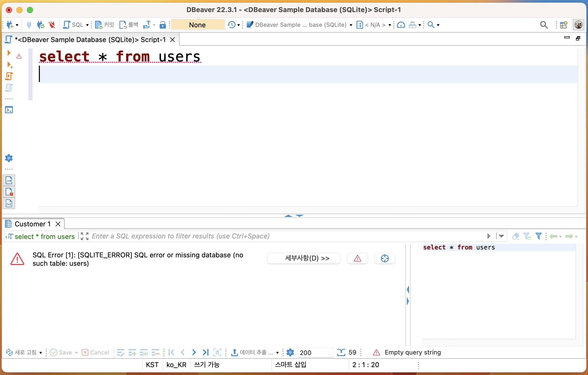
Task: Expand the filter panel with corner-arrows icon
Action: coord(85,236)
